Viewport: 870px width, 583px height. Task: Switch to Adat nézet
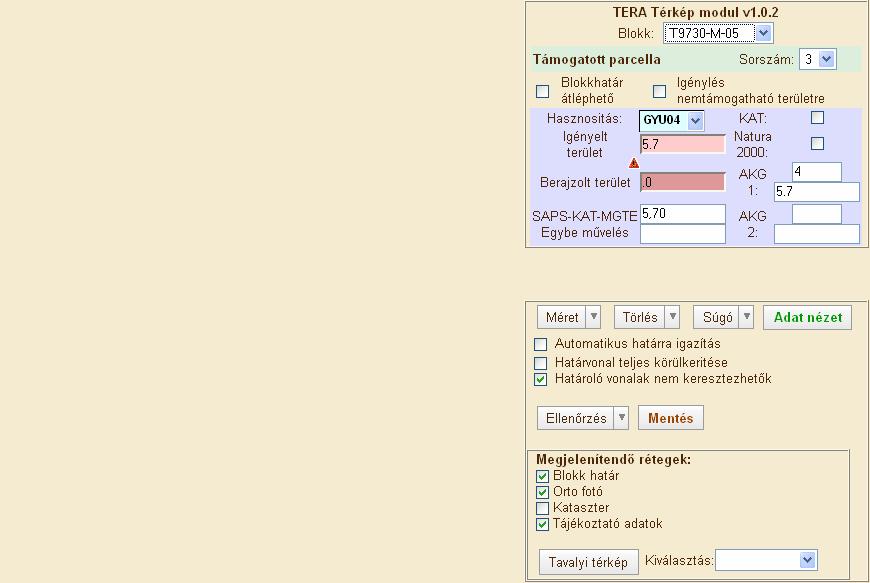pos(807,317)
